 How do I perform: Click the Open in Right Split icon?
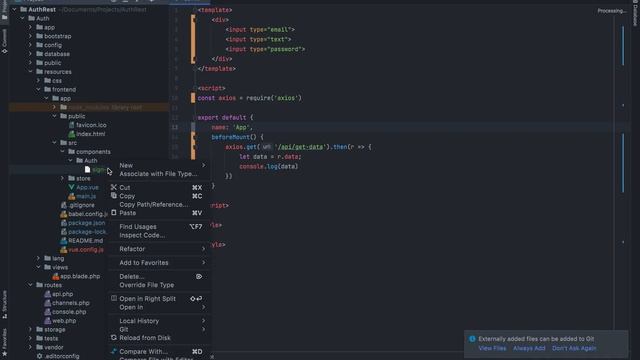(114, 298)
